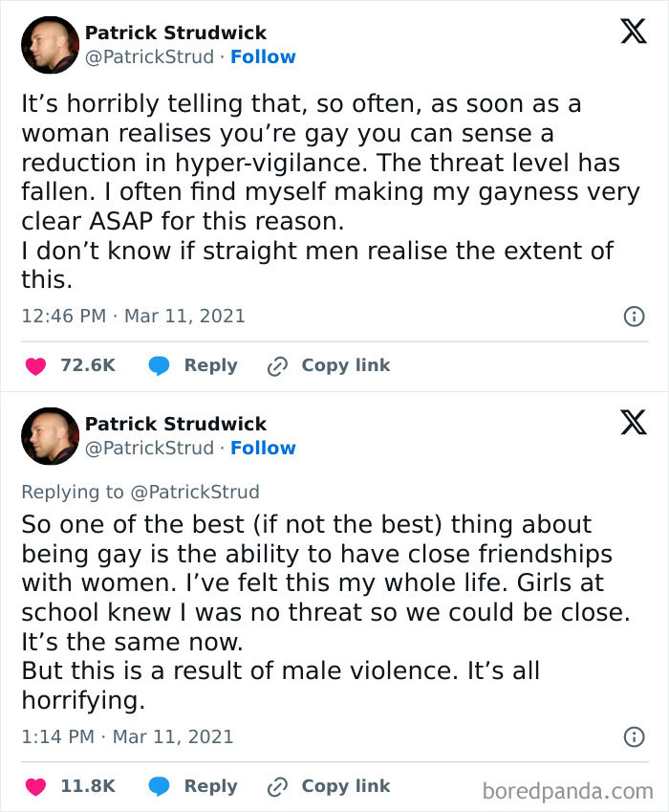
Task: Like the first tweet with the heart icon
Action: click(x=35, y=365)
